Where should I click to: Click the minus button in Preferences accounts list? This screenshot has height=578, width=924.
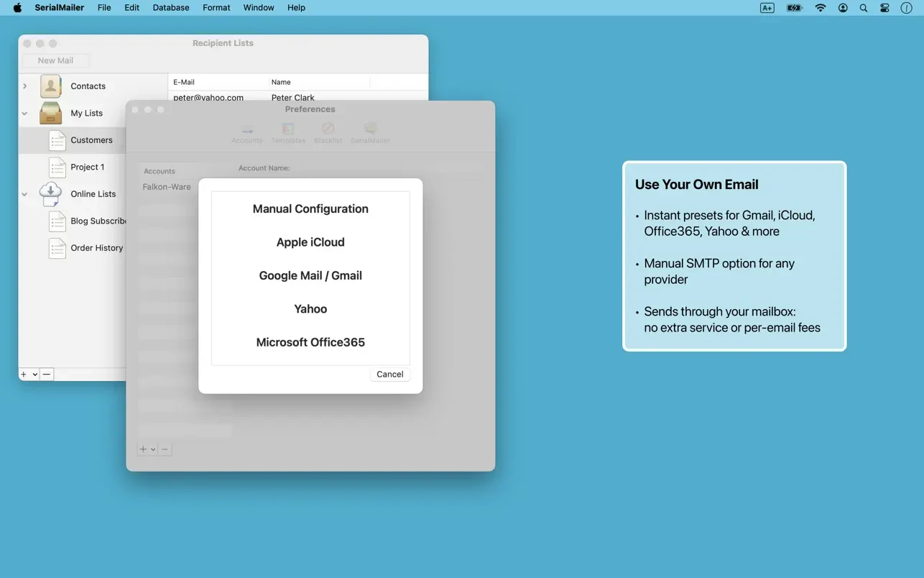point(165,449)
